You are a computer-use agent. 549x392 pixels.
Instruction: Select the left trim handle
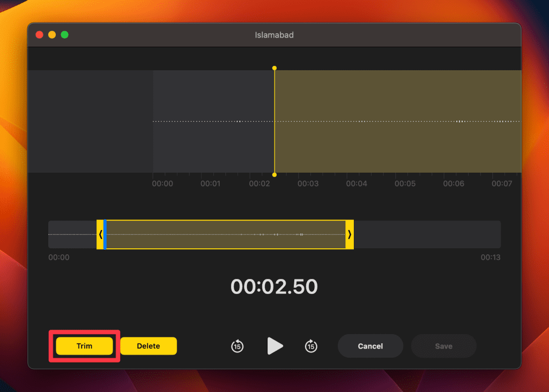(x=100, y=234)
